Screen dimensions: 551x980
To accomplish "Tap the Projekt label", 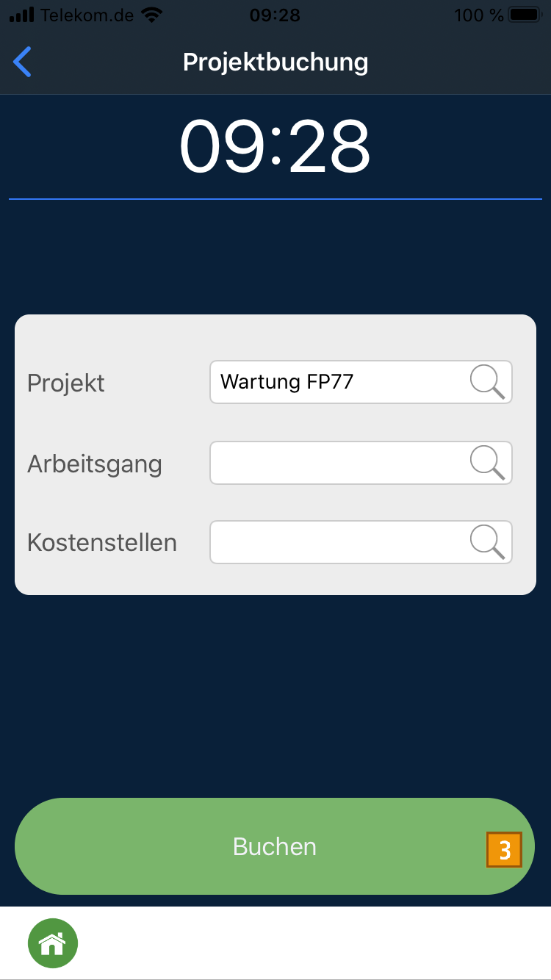I will [x=66, y=383].
